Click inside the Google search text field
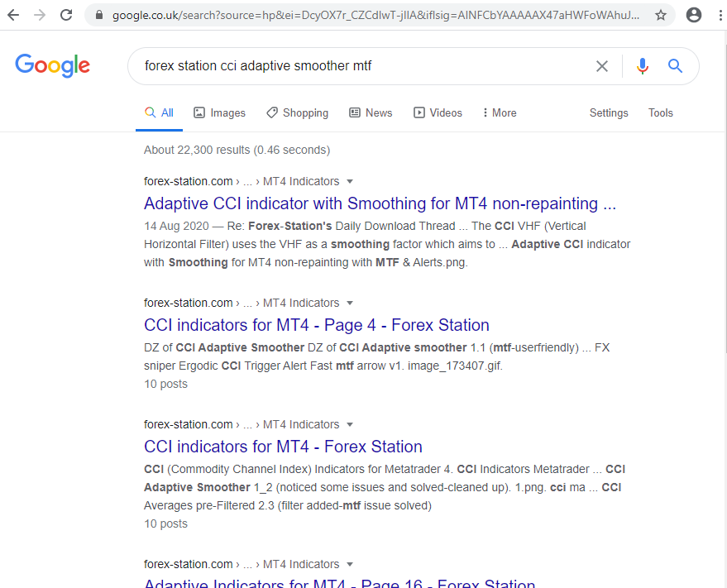 [356, 66]
